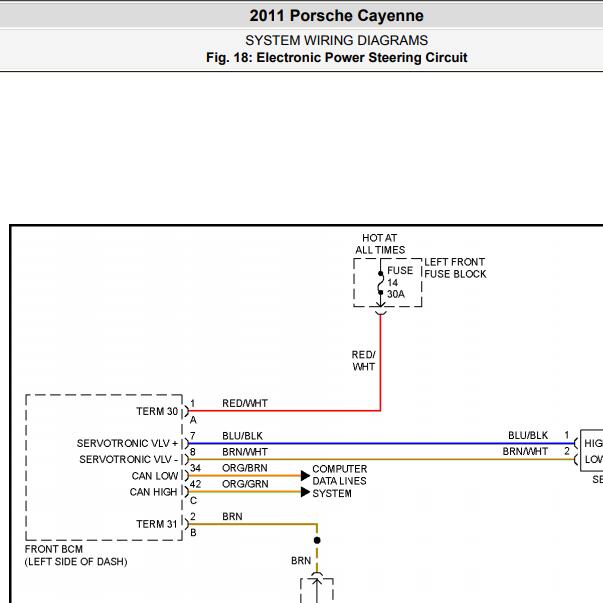Click the "2011 Porsche Cayenne" title
This screenshot has height=603, width=603.
[336, 16]
